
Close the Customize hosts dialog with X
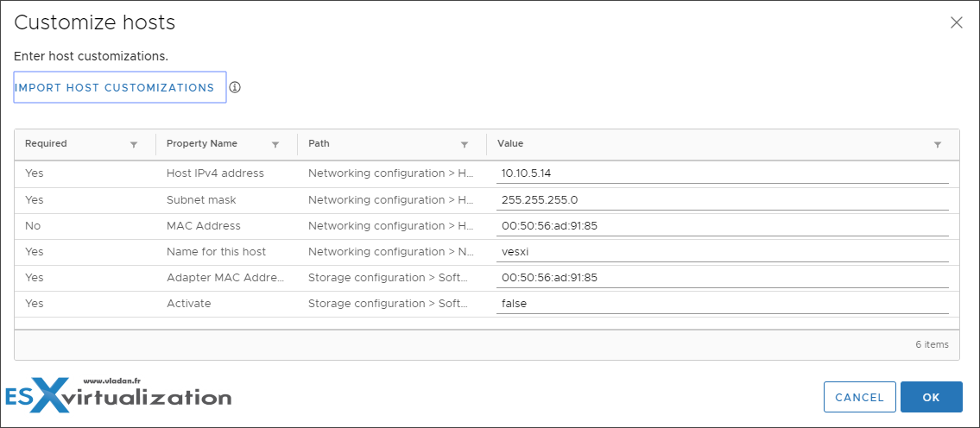(956, 23)
